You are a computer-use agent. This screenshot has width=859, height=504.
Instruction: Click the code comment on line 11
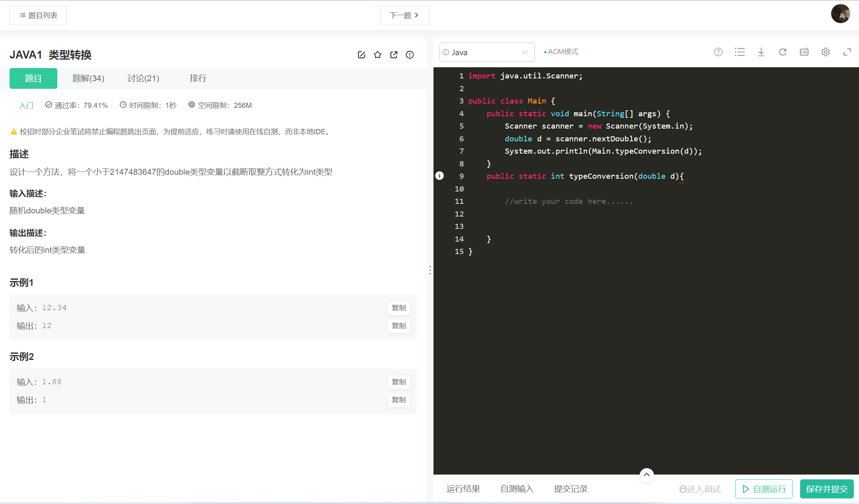[569, 201]
